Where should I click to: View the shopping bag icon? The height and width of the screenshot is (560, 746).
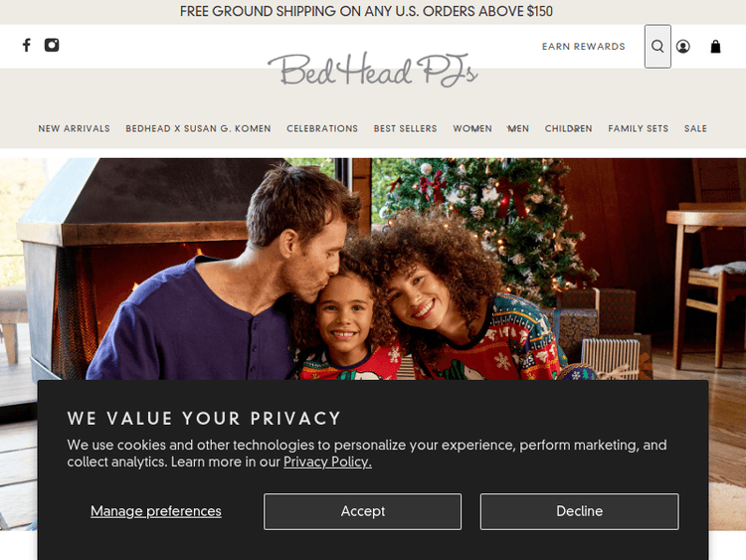(715, 46)
